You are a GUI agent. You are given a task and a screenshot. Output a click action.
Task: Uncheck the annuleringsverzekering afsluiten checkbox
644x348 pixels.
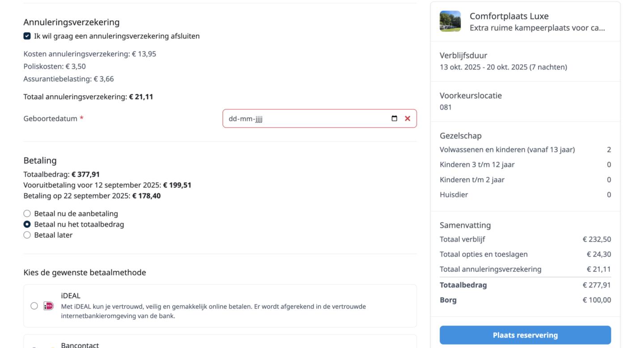(27, 36)
